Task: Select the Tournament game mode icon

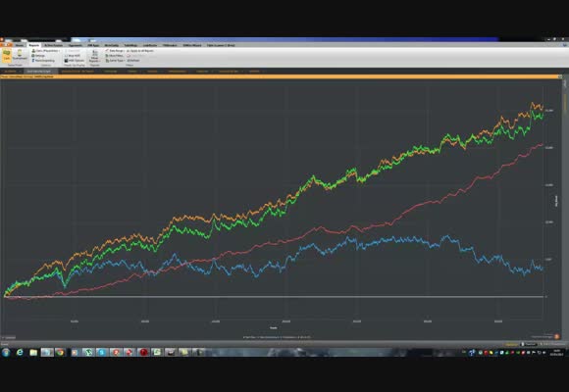Action: pyautogui.click(x=20, y=56)
